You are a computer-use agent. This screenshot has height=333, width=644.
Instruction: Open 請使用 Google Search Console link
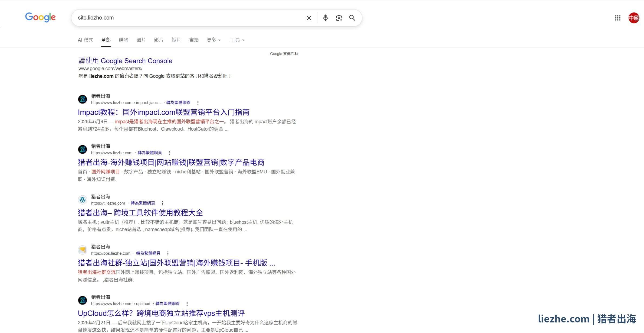[x=125, y=61]
